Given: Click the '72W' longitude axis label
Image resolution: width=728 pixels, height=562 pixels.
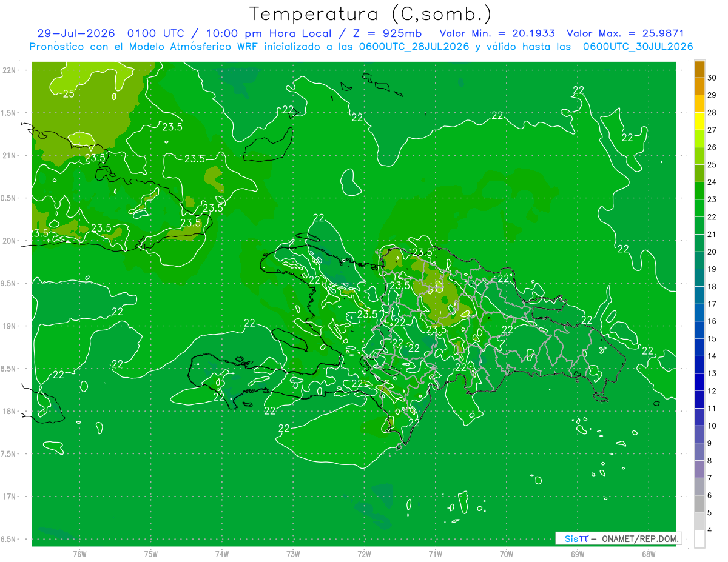Looking at the screenshot, I should click(364, 554).
